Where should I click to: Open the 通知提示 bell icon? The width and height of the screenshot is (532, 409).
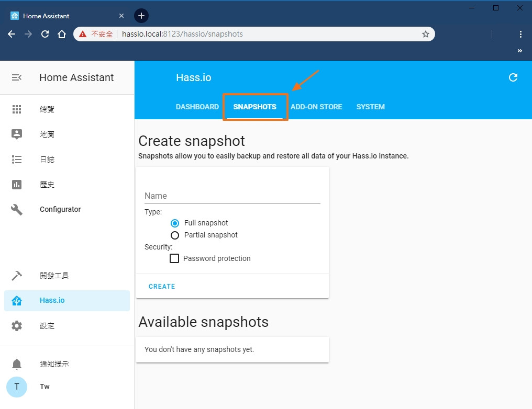tap(17, 364)
